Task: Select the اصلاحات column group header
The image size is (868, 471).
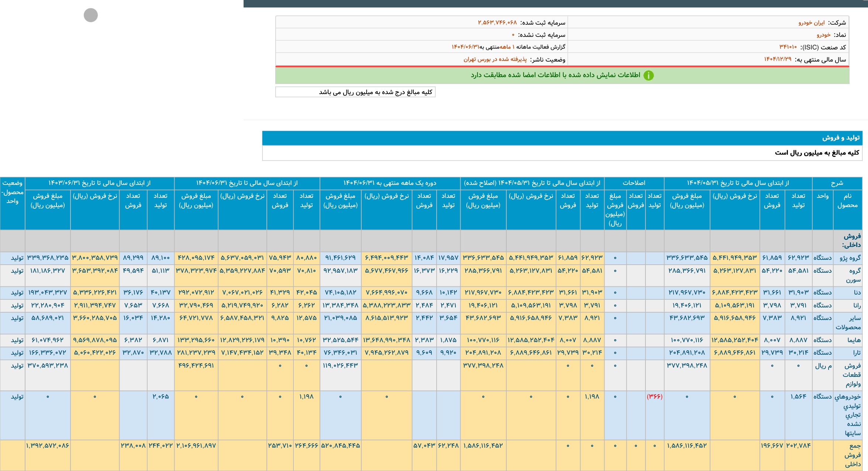Action: [634, 183]
